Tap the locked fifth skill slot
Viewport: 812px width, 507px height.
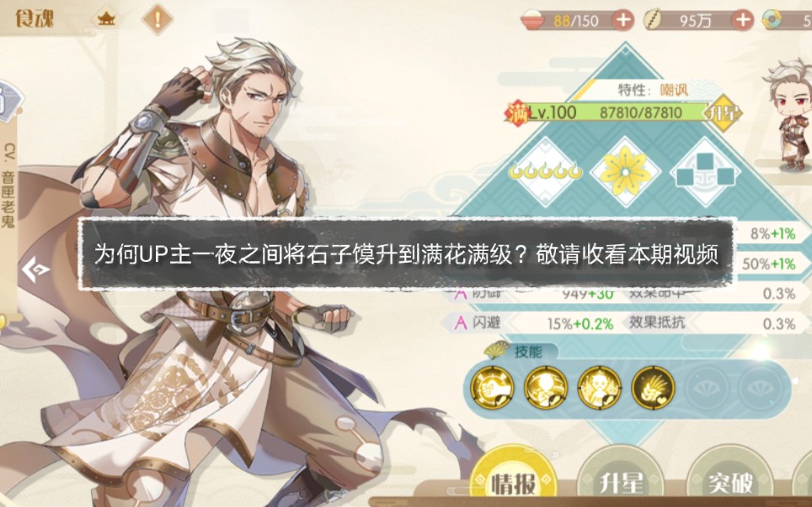[707, 387]
